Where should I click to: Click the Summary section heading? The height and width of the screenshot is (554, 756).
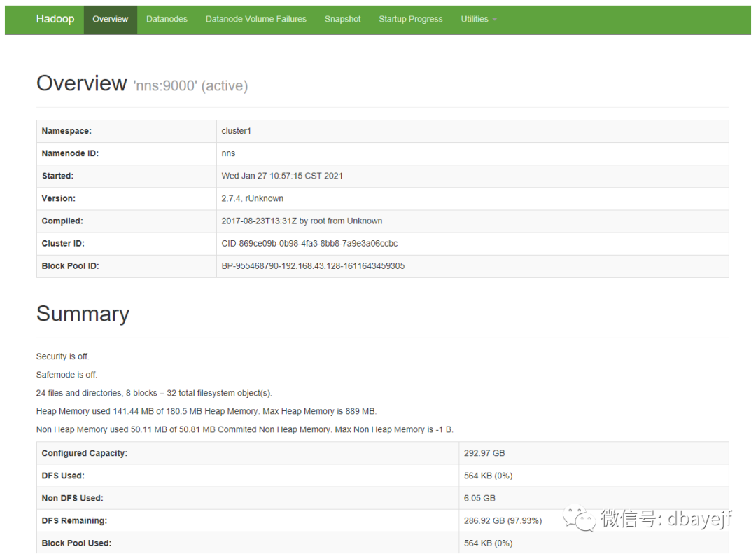[x=83, y=314]
